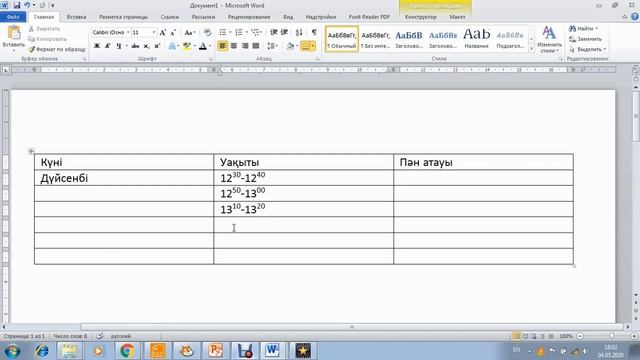Toggle Show paragraph marks (¶)
The width and height of the screenshot is (640, 360).
(x=314, y=32)
